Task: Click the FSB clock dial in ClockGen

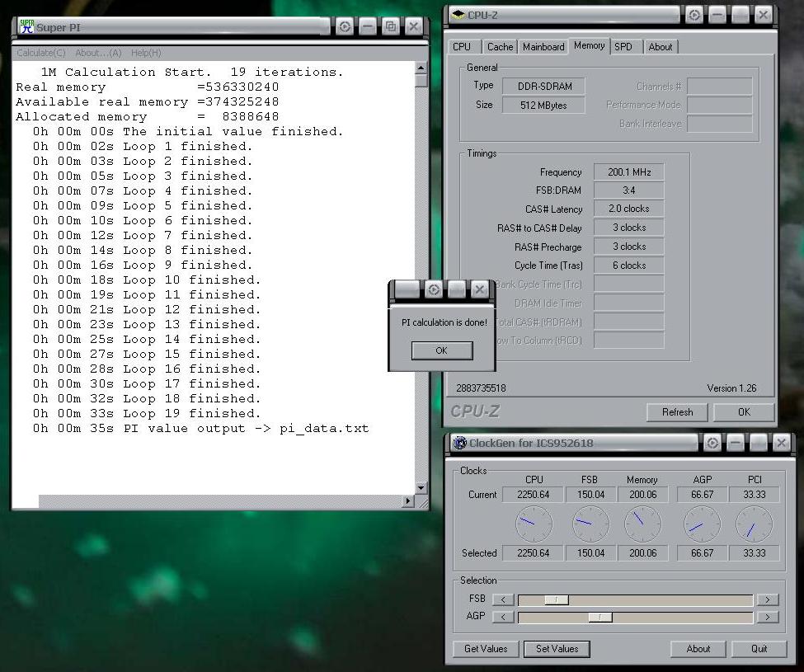Action: click(590, 524)
